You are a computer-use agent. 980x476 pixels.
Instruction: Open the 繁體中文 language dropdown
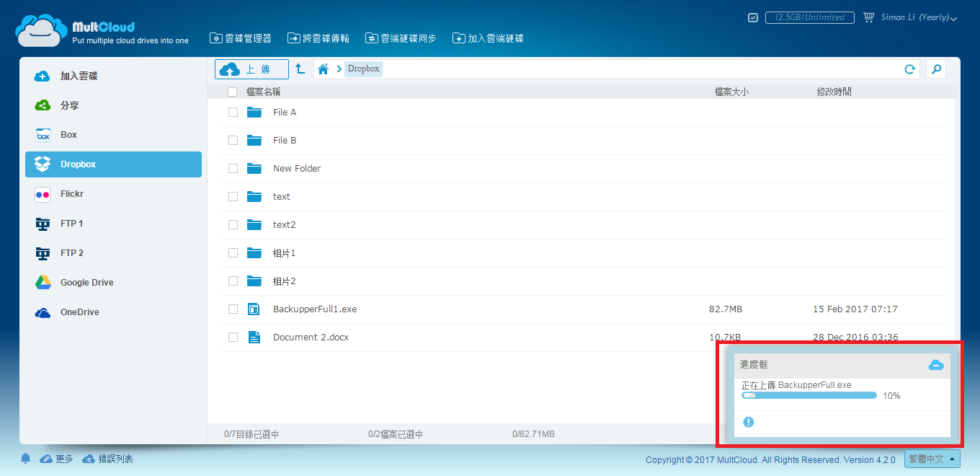(x=932, y=459)
